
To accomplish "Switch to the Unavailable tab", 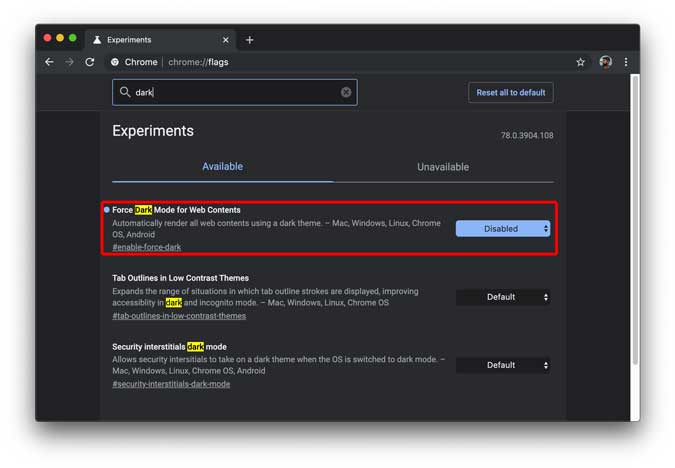I will 443,167.
